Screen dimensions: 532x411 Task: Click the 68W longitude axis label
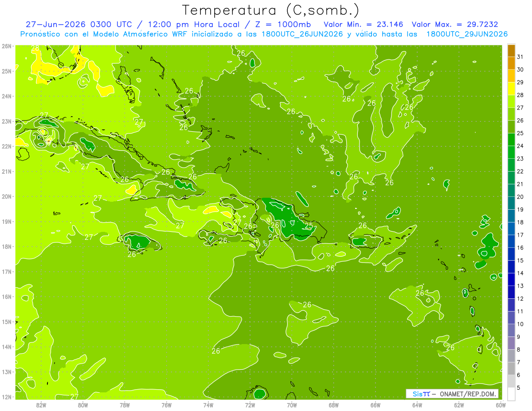333,405
